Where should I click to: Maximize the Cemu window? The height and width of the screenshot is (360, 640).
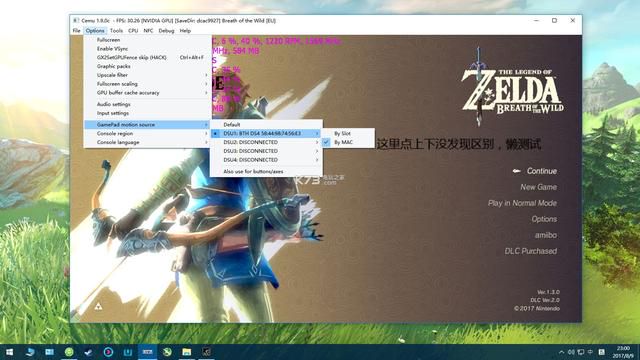point(554,20)
